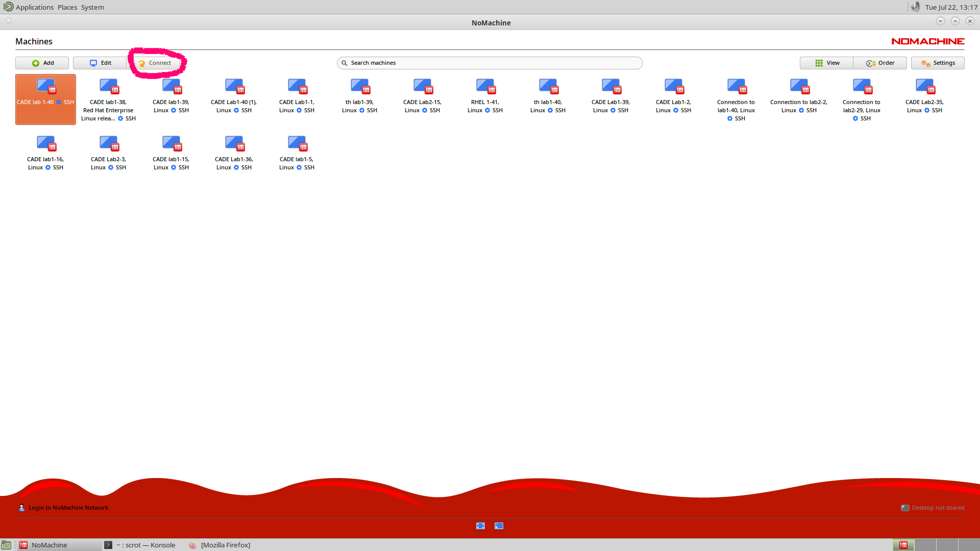Switch to fullscreen mode icon

point(480,526)
